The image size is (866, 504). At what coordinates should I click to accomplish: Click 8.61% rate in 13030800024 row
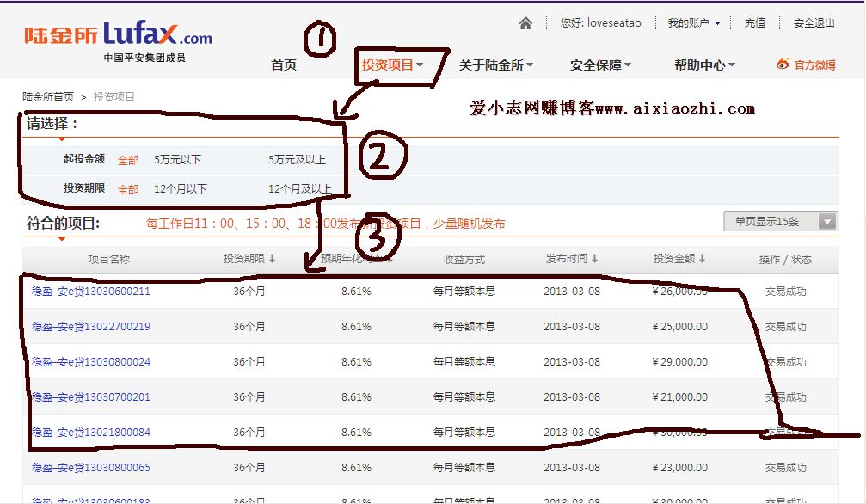pyautogui.click(x=356, y=362)
